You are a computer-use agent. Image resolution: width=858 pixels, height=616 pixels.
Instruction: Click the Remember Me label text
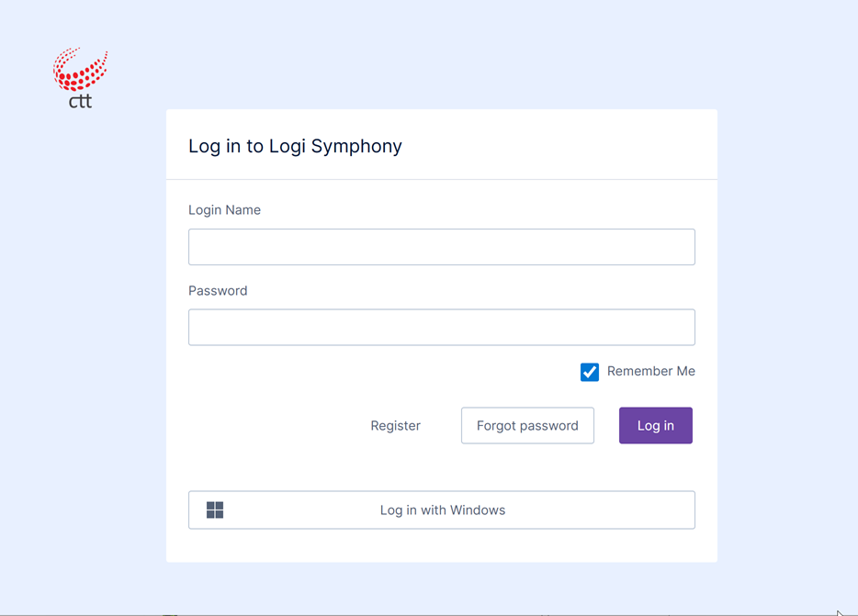click(x=650, y=371)
